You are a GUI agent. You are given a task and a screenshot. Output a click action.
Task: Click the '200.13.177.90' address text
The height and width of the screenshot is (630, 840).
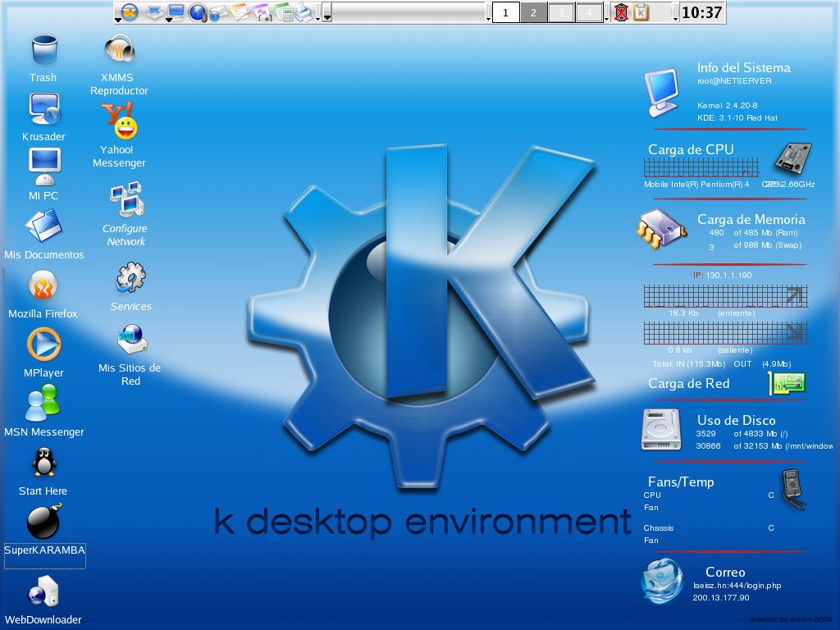click(720, 597)
